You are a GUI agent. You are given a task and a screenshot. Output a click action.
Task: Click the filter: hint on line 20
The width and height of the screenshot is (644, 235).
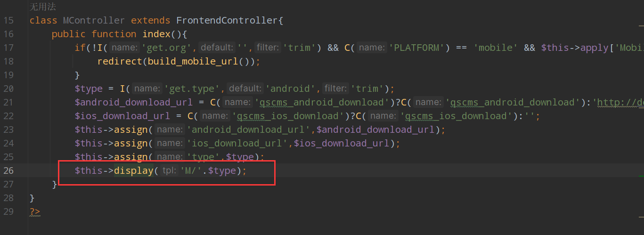coord(336,89)
